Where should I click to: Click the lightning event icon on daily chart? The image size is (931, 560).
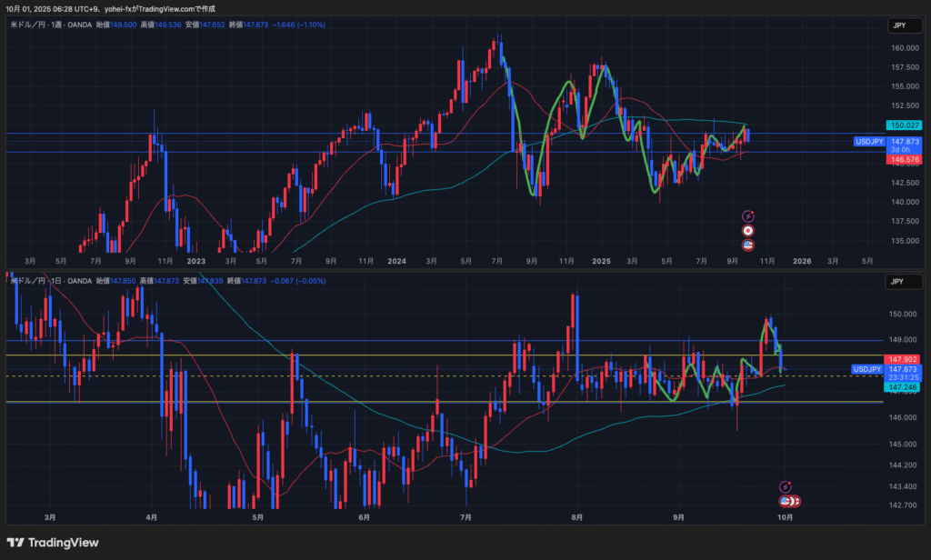click(x=786, y=487)
